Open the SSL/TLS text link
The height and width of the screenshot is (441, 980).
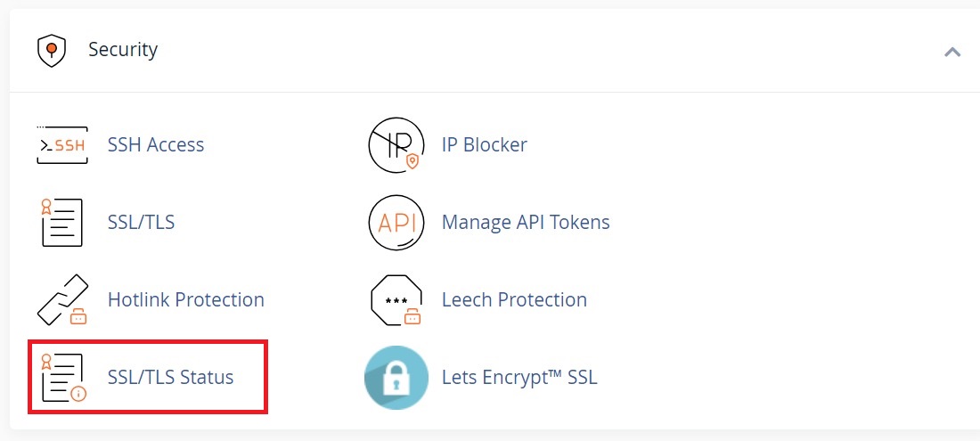pyautogui.click(x=142, y=223)
